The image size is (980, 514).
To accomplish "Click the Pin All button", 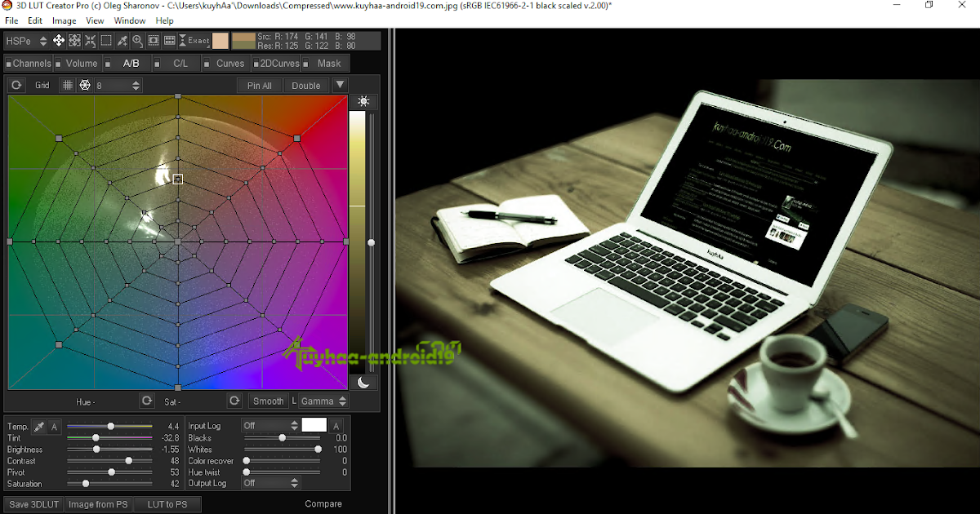I will 260,85.
